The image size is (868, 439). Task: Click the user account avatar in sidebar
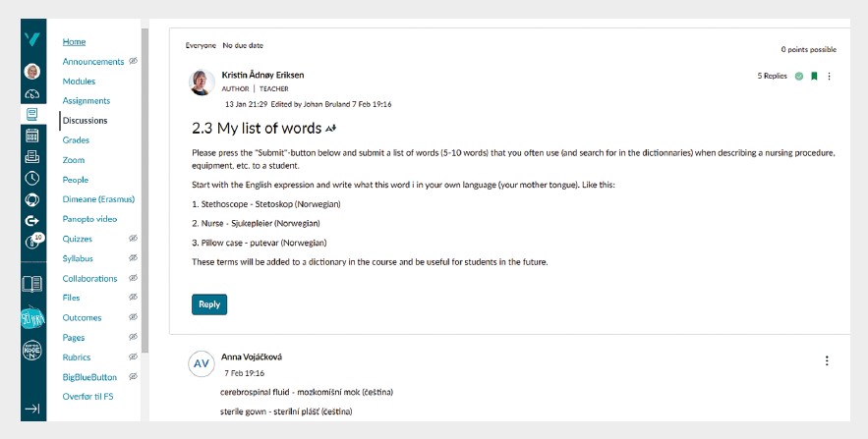coord(31,71)
